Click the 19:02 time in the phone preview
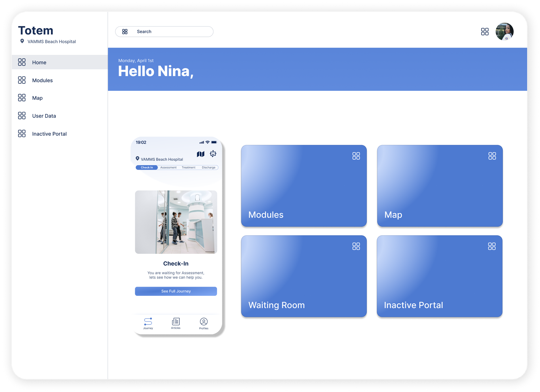540x392 pixels. (x=141, y=142)
